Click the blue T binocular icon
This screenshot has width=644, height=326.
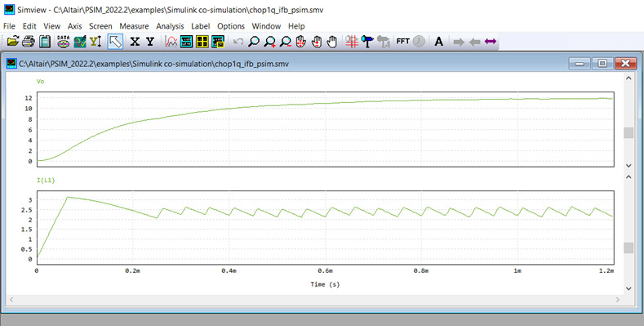tap(367, 42)
